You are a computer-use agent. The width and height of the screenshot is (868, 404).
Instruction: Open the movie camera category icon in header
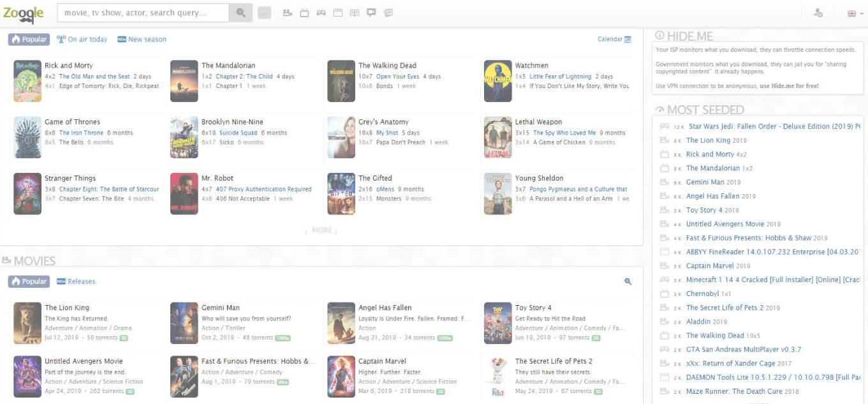tap(288, 13)
